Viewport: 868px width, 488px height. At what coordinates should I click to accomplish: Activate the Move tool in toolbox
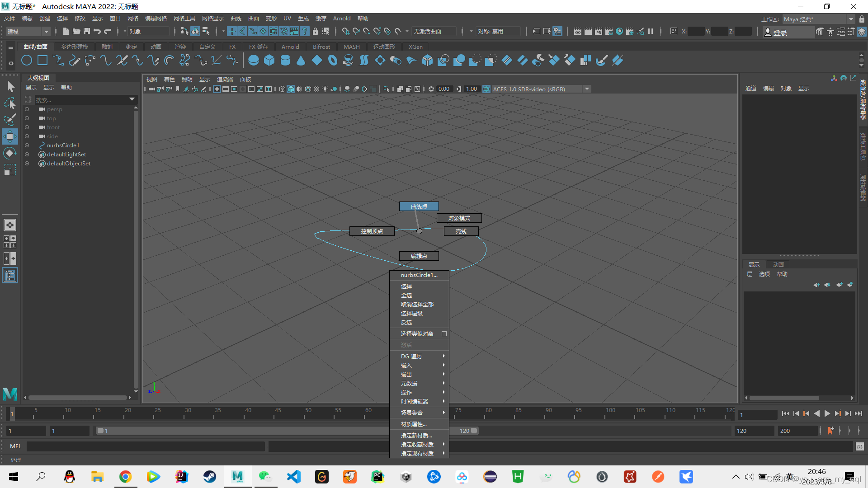pyautogui.click(x=10, y=136)
